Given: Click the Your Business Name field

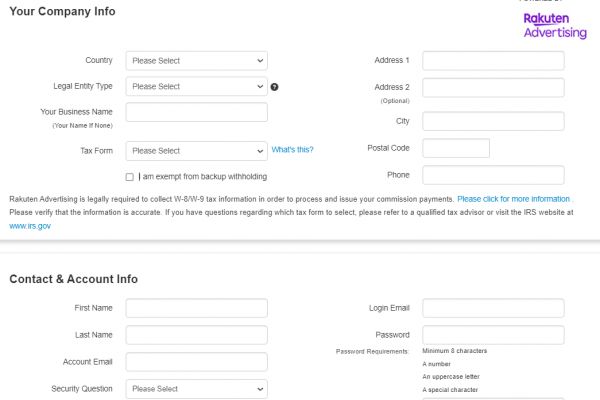Looking at the screenshot, I should point(196,112).
